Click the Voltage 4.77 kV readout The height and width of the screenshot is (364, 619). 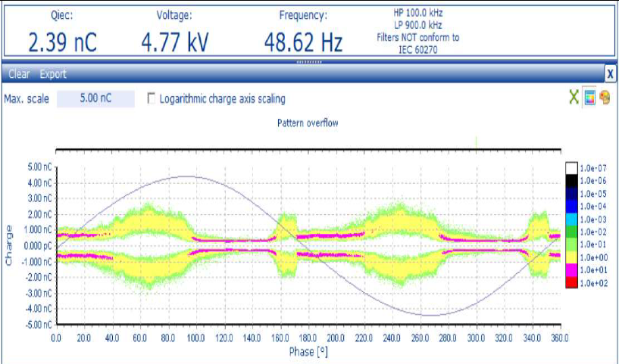pyautogui.click(x=174, y=42)
